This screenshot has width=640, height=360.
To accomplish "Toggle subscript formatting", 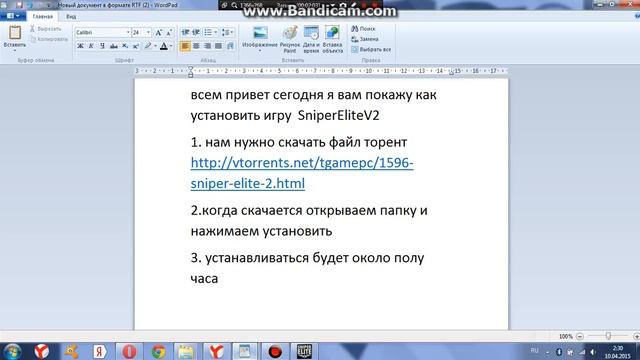I will (125, 46).
